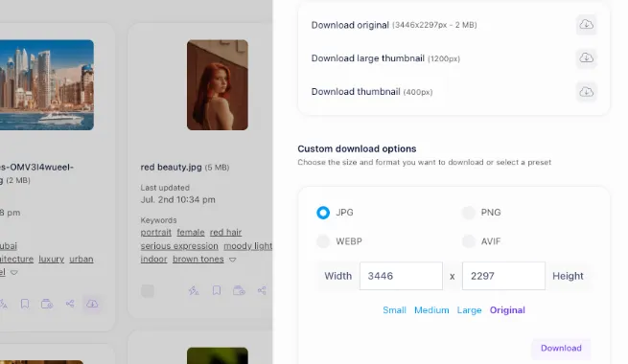
Task: Click the red hair keyword
Action: tap(225, 233)
